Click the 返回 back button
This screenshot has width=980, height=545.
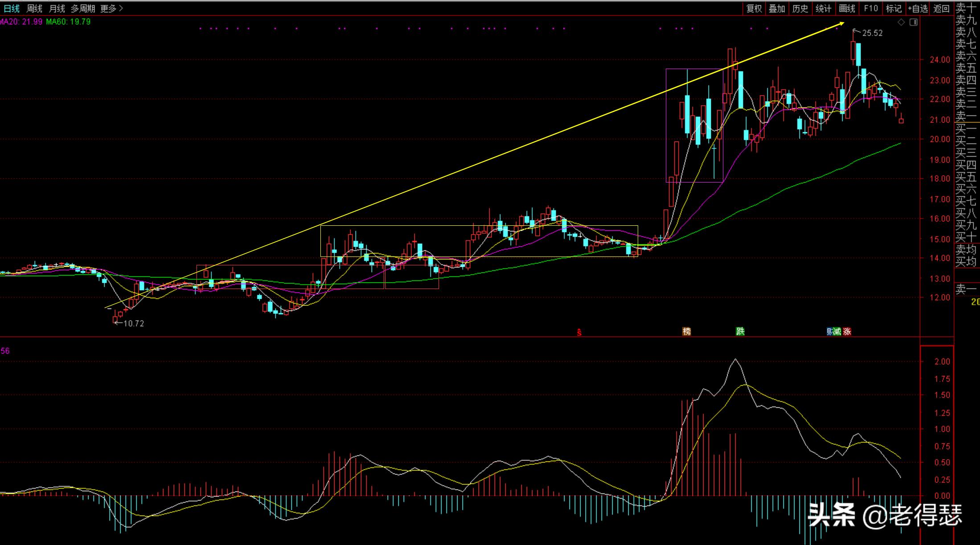[x=941, y=8]
